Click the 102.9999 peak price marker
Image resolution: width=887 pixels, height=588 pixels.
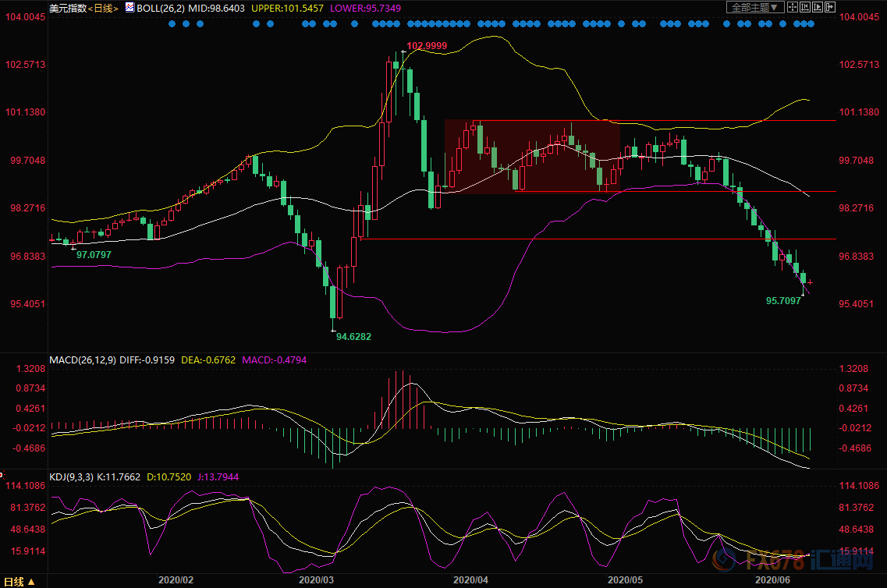[x=427, y=46]
